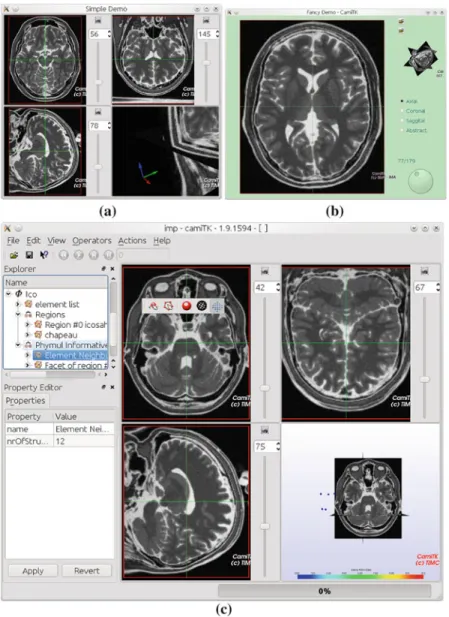This screenshot has width=449, height=617.
Task: Close the Property Editor panel
Action: [112, 387]
